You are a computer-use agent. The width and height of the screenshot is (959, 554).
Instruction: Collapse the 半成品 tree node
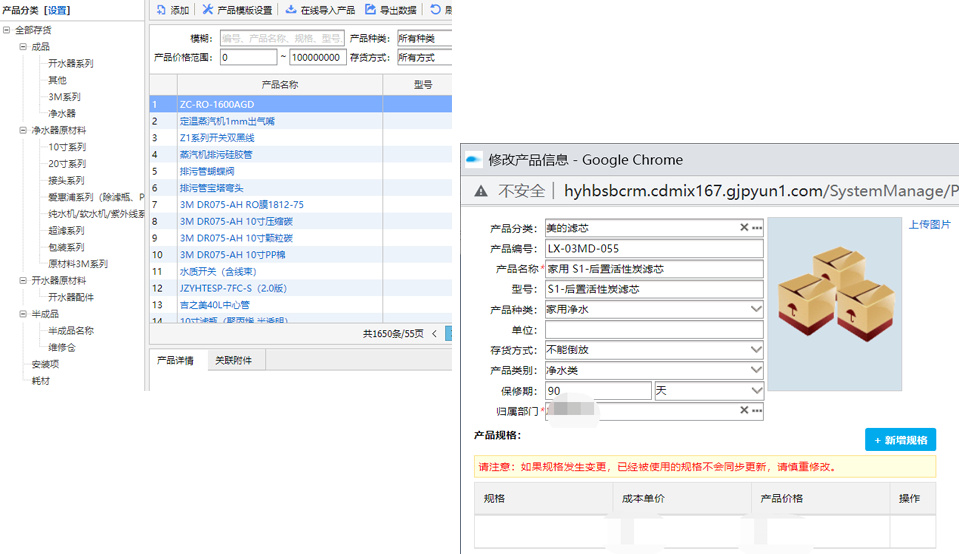(x=23, y=314)
